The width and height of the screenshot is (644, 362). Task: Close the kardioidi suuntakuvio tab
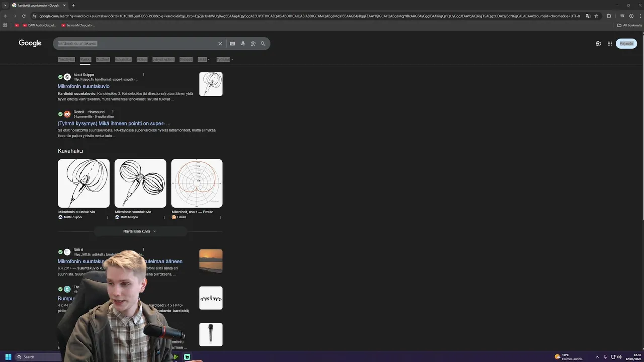pyautogui.click(x=64, y=5)
